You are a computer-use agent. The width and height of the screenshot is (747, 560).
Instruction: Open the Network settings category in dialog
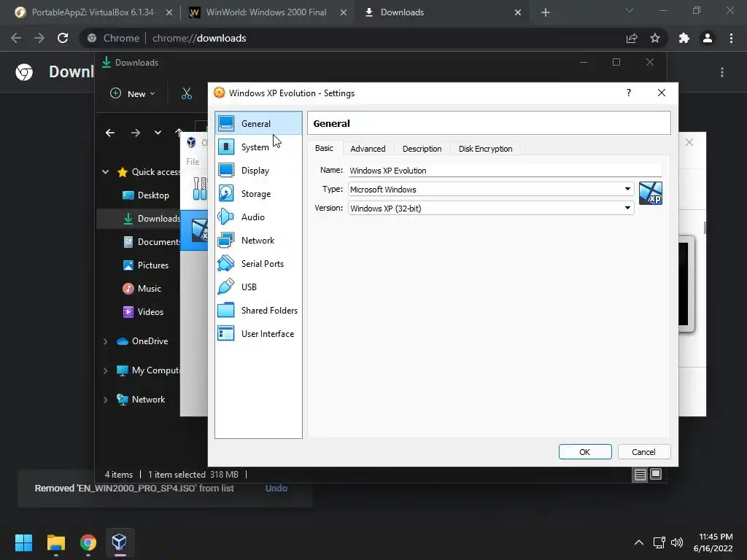click(x=258, y=240)
